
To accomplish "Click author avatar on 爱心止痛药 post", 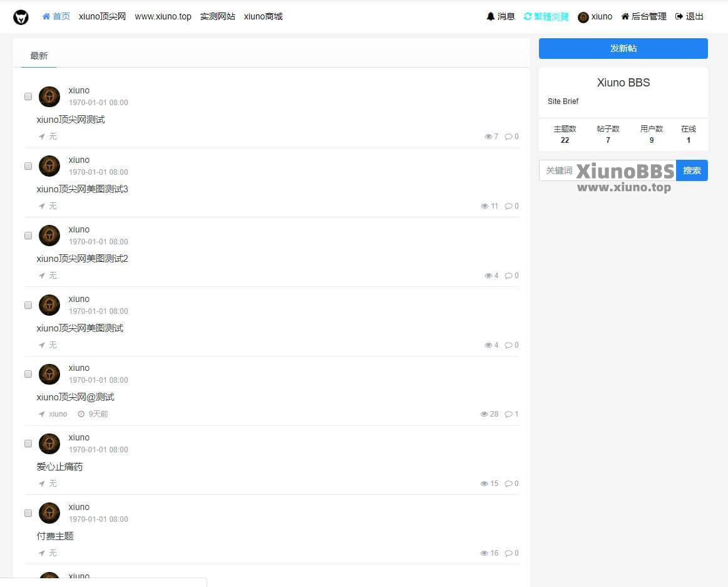I will click(49, 444).
